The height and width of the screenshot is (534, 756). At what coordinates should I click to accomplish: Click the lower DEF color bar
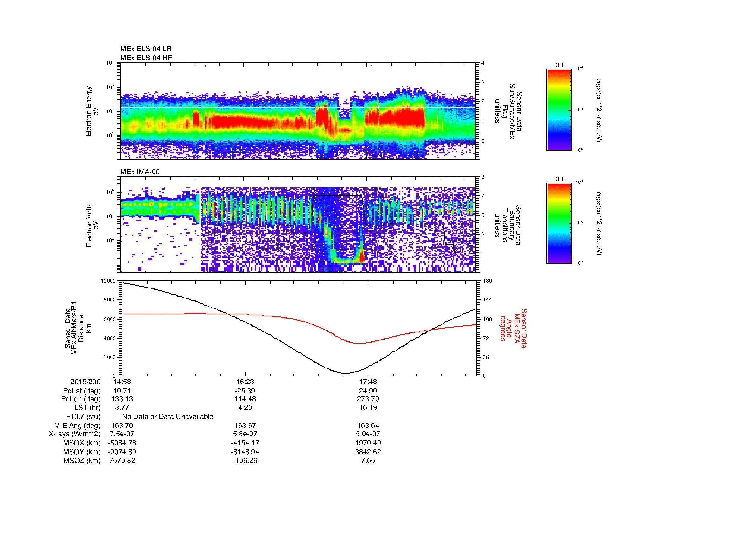point(559,224)
